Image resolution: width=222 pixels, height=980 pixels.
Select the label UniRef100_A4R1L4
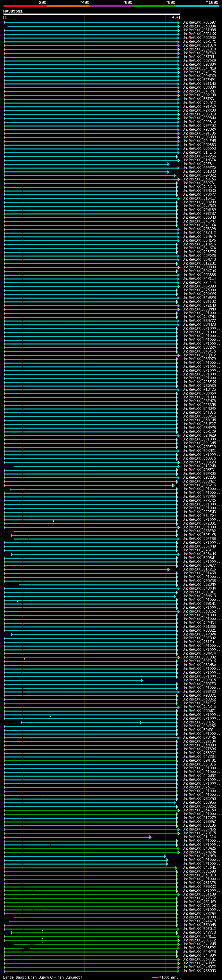click(199, 278)
